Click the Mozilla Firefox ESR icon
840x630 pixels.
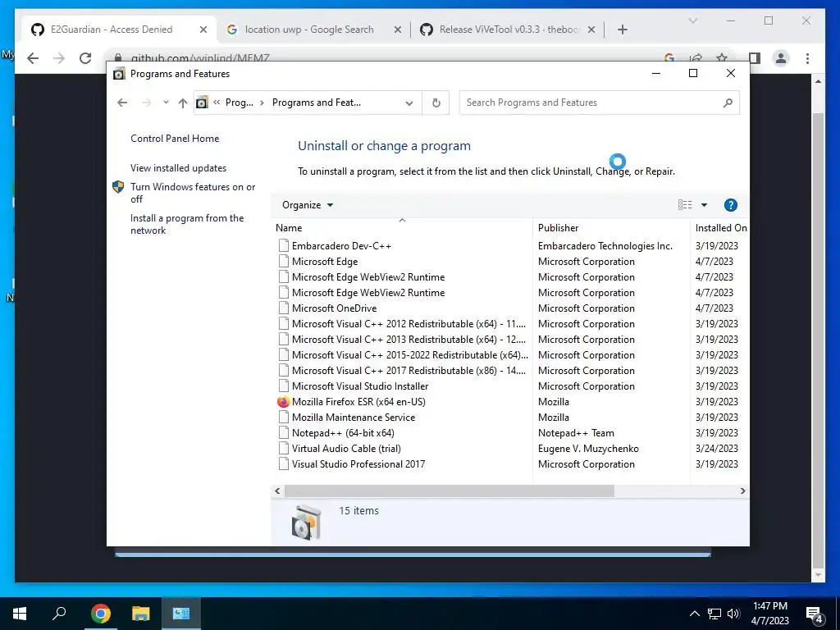pos(283,402)
